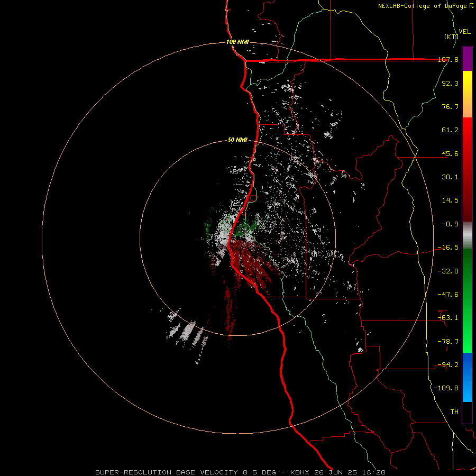Click the 50 NMI range ring label
Image resolution: width=476 pixels, height=476 pixels.
237,140
